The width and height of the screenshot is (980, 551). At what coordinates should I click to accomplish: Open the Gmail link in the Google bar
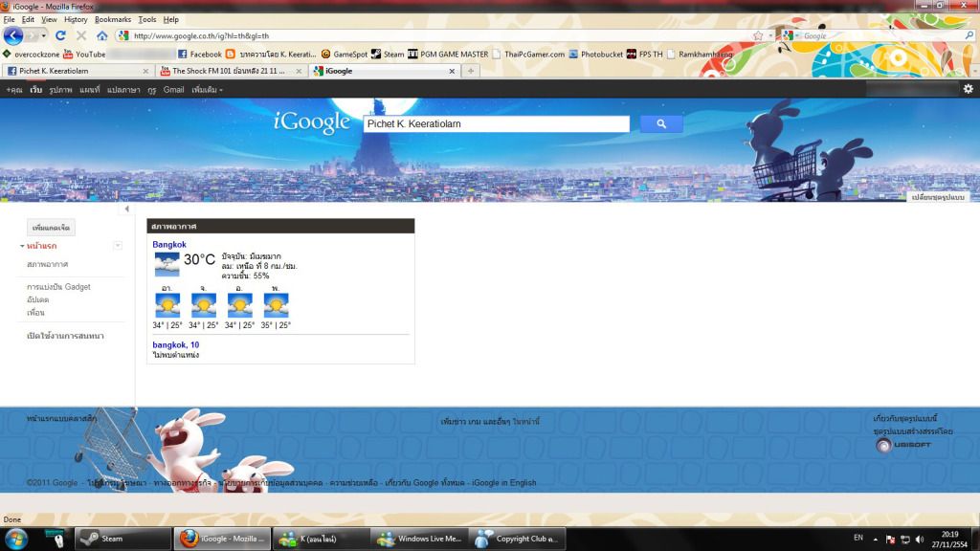(173, 90)
